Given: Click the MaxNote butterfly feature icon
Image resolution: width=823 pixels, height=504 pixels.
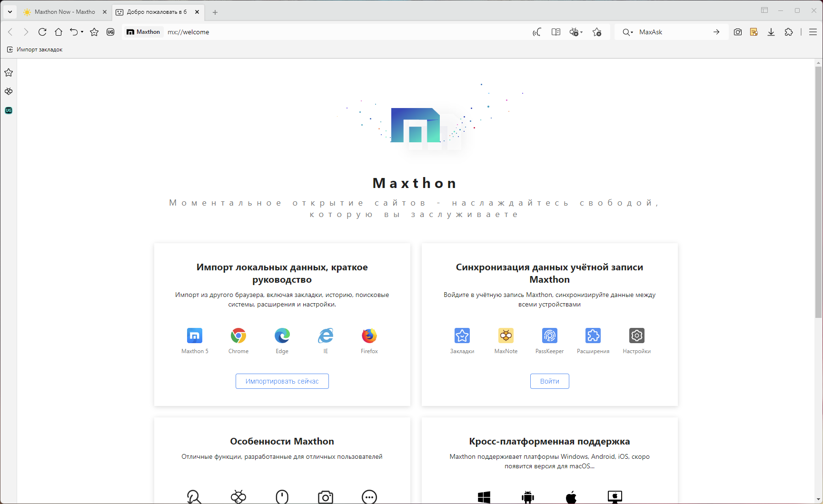Looking at the screenshot, I should point(238,497).
